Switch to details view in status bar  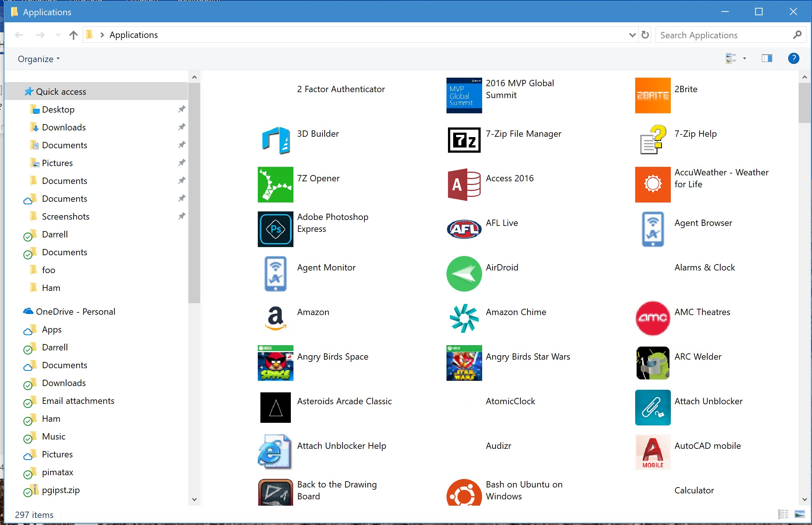tap(783, 514)
